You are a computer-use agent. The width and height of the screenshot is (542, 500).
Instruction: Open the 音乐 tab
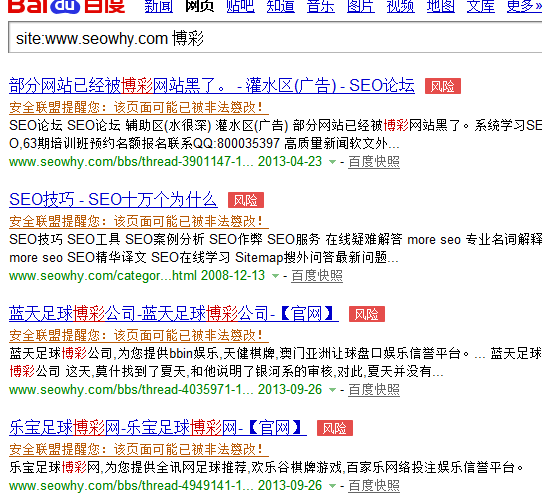(x=321, y=6)
